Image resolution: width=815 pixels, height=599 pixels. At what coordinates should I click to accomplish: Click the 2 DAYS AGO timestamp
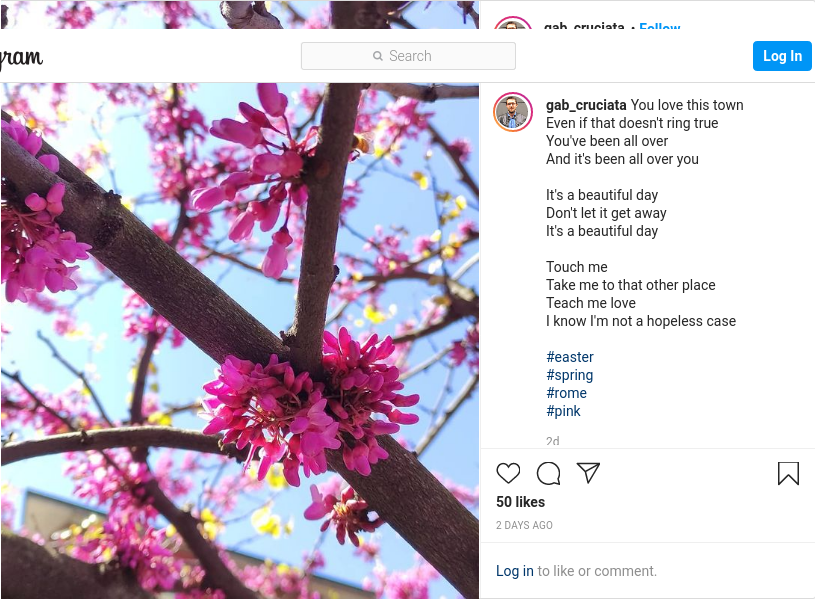coord(524,525)
